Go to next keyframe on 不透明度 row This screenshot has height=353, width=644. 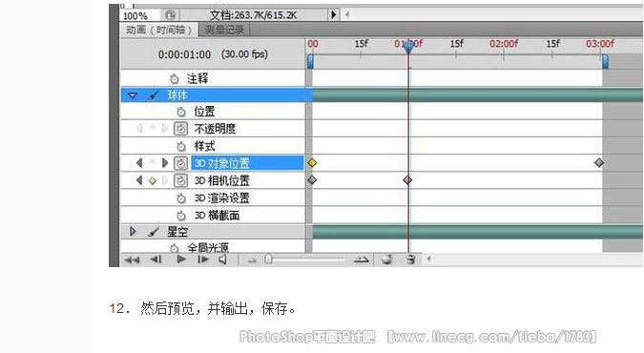click(x=165, y=129)
